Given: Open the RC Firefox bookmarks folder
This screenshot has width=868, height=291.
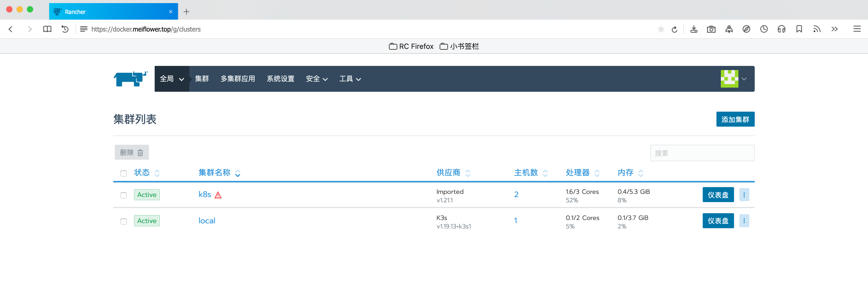Looking at the screenshot, I should coord(411,46).
